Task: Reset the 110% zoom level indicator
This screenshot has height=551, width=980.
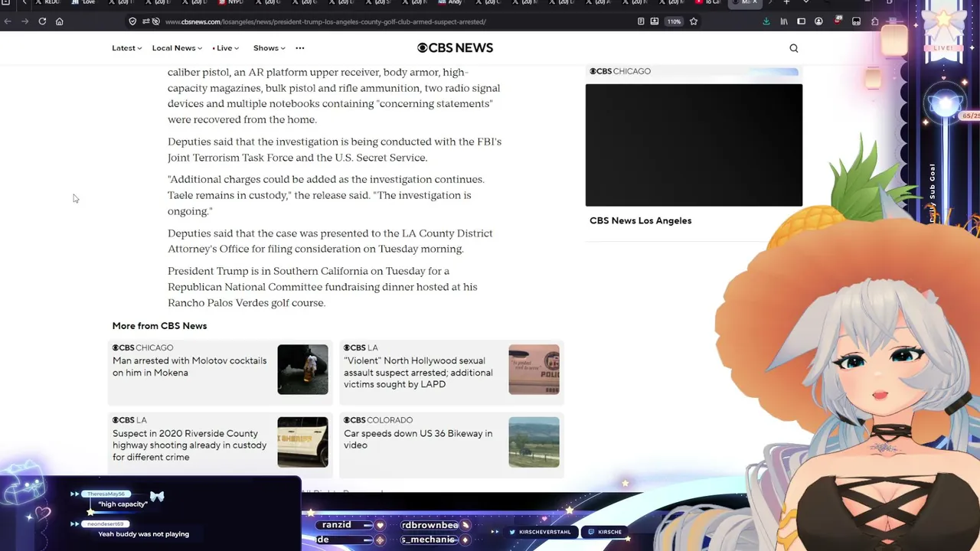Action: pos(674,21)
